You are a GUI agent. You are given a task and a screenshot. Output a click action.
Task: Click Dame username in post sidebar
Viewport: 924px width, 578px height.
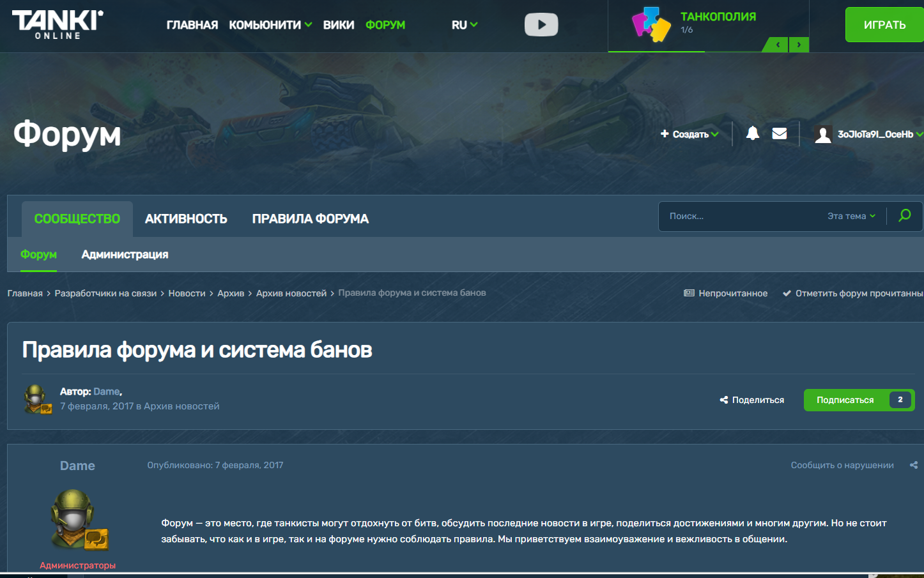click(77, 466)
